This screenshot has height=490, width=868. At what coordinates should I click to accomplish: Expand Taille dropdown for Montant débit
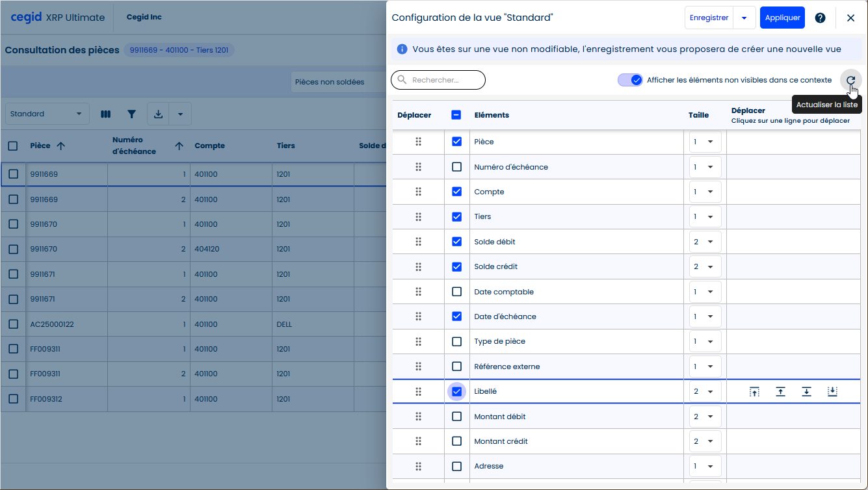point(705,417)
